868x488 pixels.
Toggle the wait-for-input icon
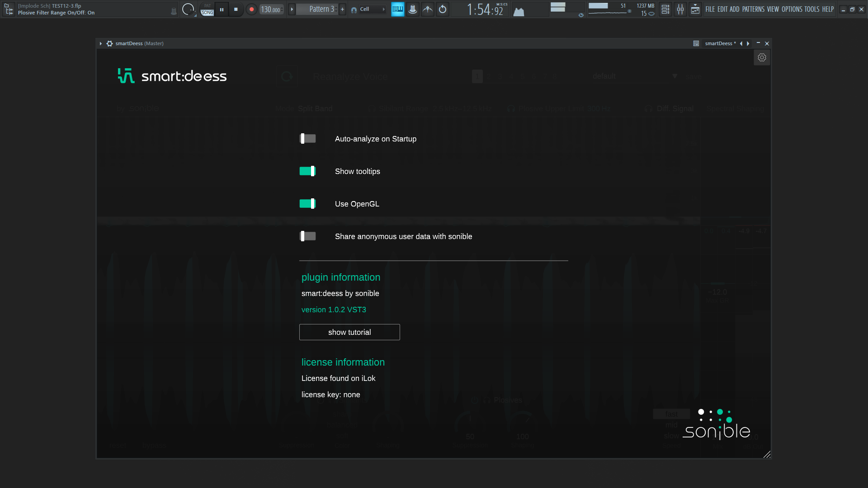(428, 9)
